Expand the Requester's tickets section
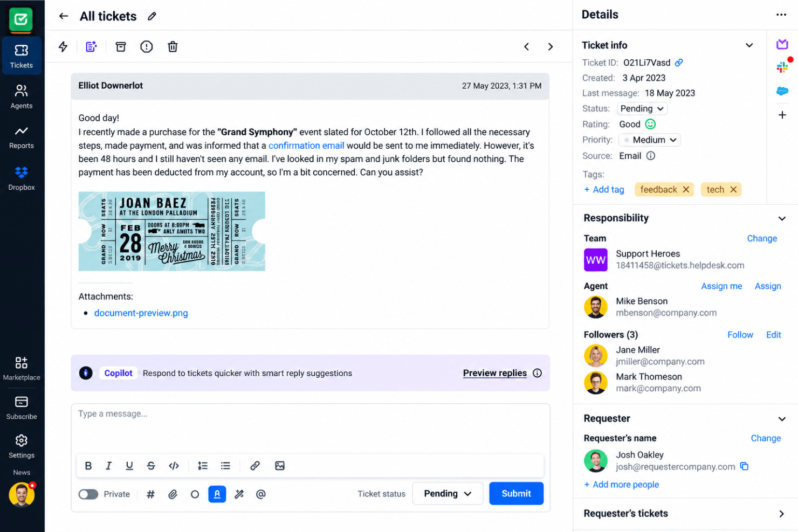This screenshot has width=798, height=532. (x=782, y=514)
